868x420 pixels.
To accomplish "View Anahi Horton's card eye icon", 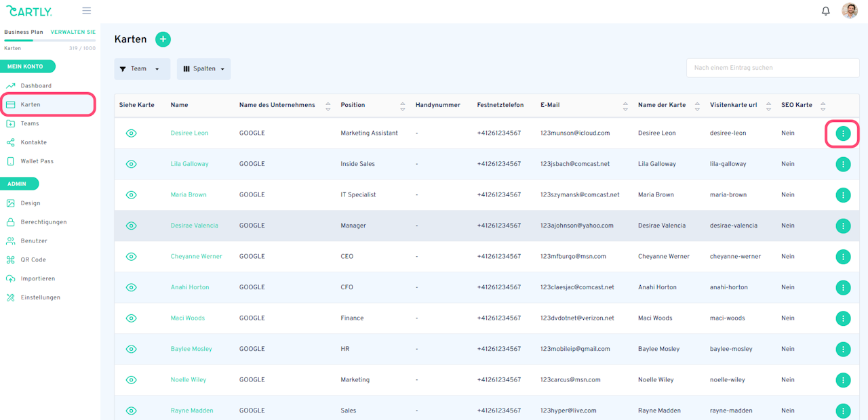I will [x=132, y=287].
